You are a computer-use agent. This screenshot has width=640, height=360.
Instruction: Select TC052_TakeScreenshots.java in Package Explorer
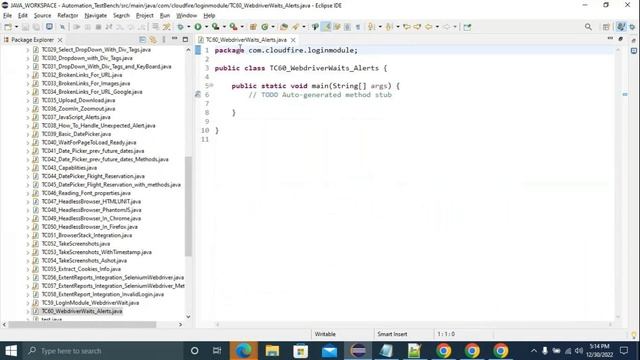pos(76,244)
